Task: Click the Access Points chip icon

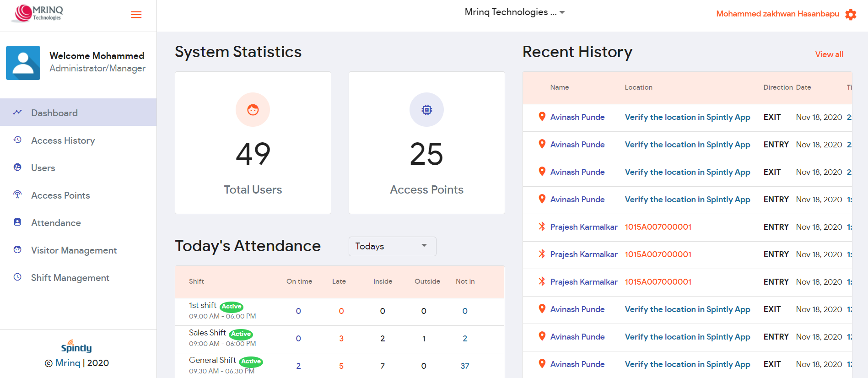Action: [x=426, y=110]
